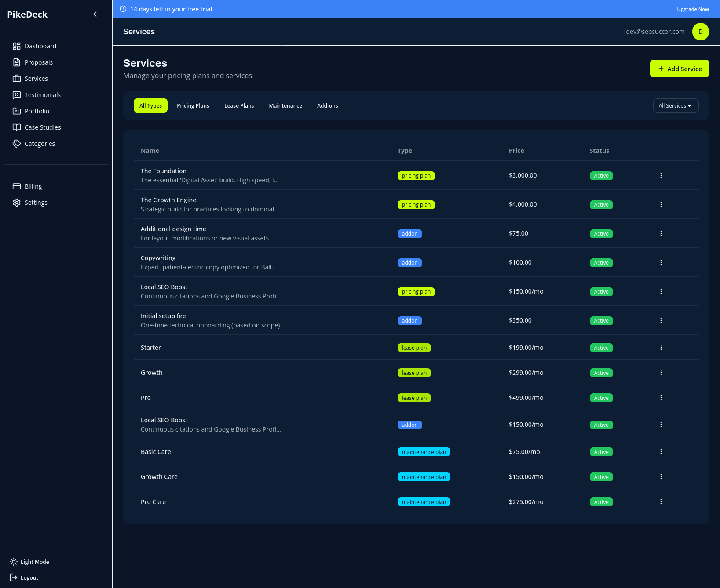Open actions menu for The Foundation
The width and height of the screenshot is (720, 588).
[x=661, y=175]
